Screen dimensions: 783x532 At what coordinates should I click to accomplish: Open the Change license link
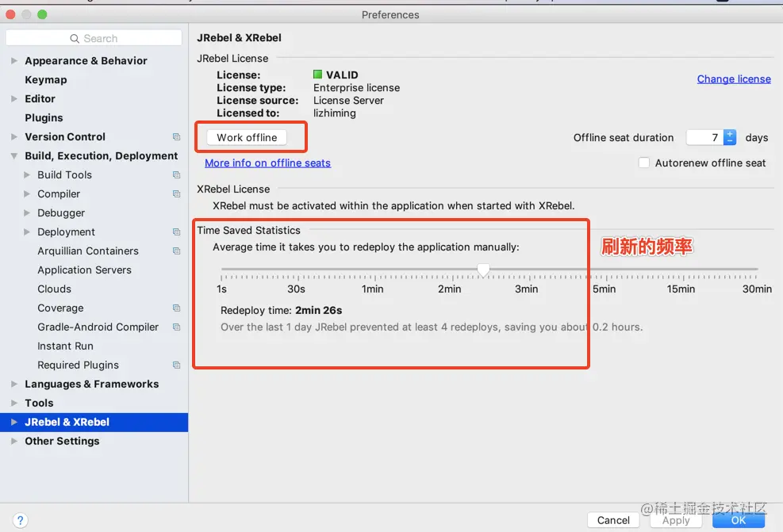pos(734,78)
